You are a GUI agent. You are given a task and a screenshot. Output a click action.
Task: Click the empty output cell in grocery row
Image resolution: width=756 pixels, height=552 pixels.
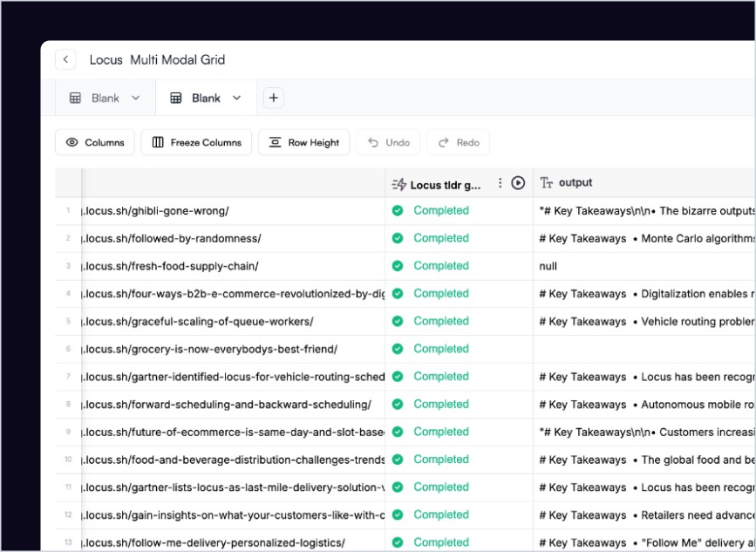tap(644, 349)
